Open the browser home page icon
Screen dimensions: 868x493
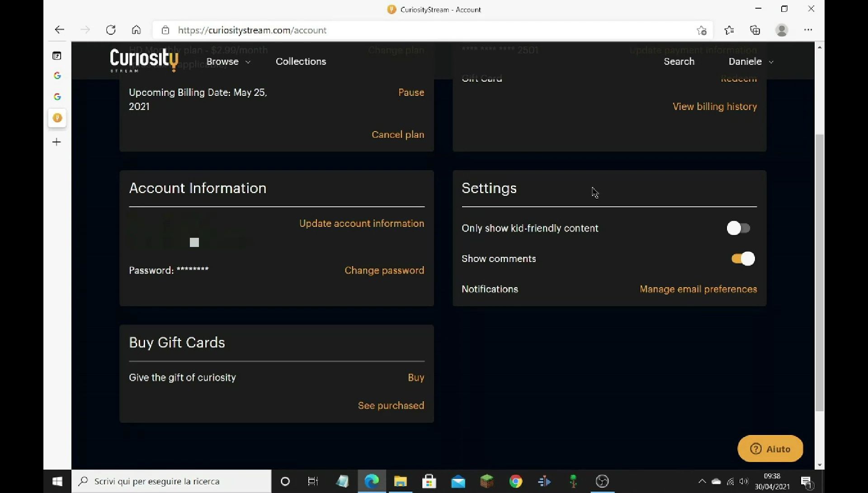coord(136,30)
